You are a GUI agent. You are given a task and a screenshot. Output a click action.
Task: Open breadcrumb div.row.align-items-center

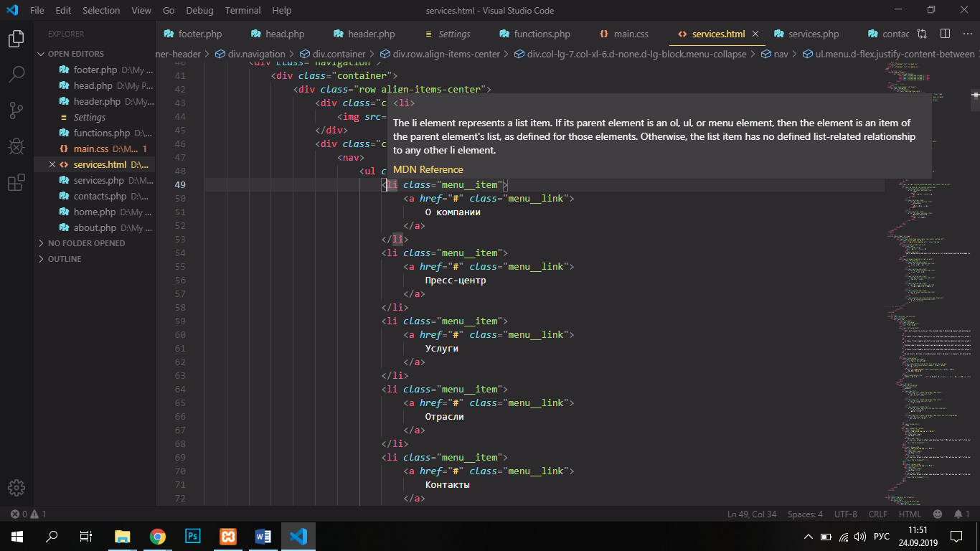click(x=439, y=54)
